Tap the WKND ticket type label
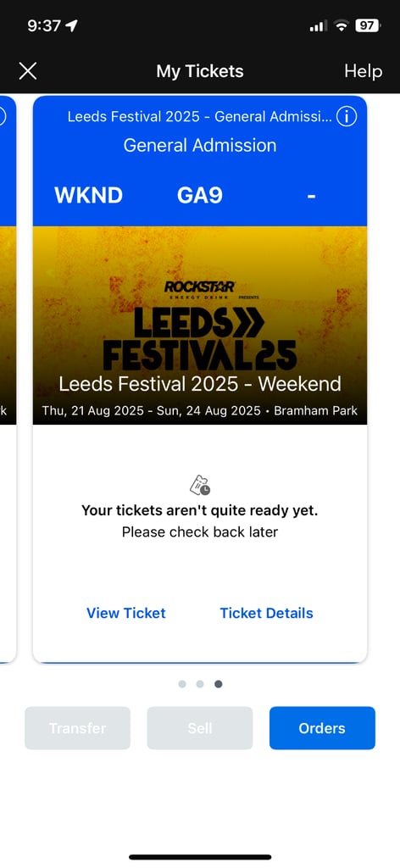This screenshot has width=400, height=868. [88, 196]
